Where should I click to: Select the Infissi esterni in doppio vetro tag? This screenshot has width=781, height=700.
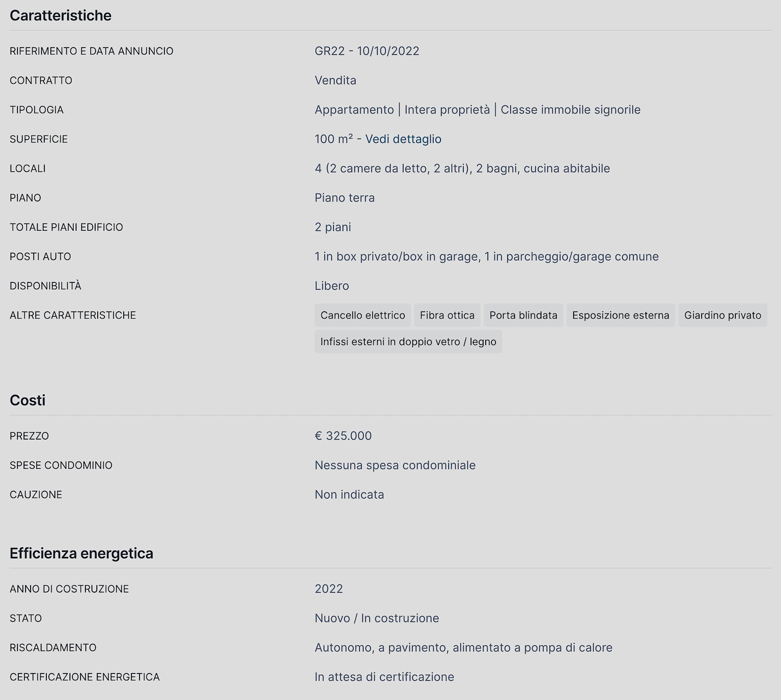(408, 342)
